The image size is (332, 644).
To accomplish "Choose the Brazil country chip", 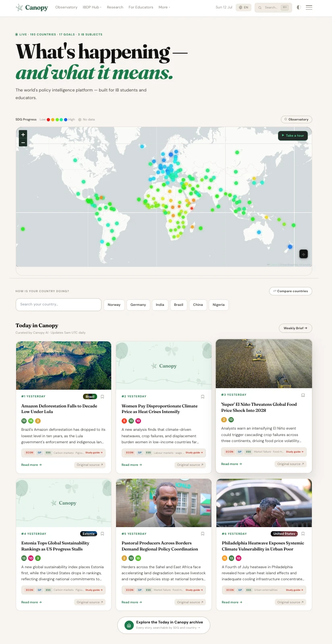I will pyautogui.click(x=178, y=305).
